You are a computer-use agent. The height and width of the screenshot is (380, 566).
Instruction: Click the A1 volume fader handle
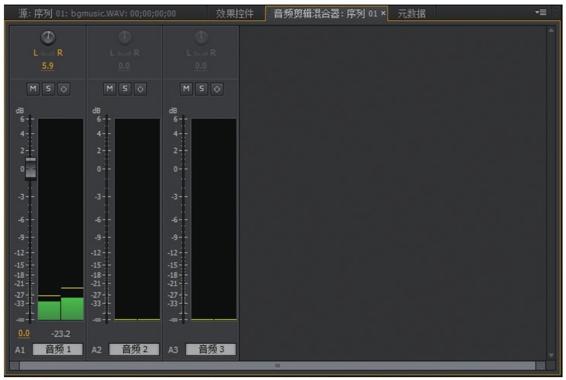click(x=31, y=168)
